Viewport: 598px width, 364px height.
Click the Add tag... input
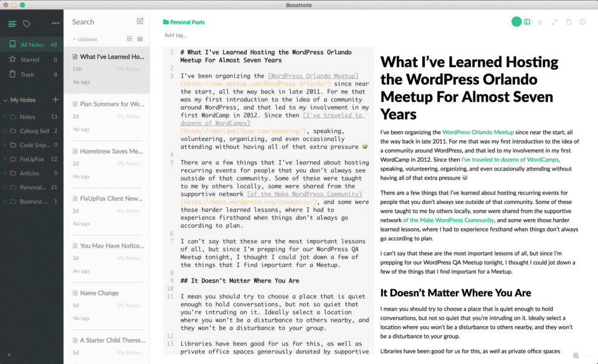(176, 35)
